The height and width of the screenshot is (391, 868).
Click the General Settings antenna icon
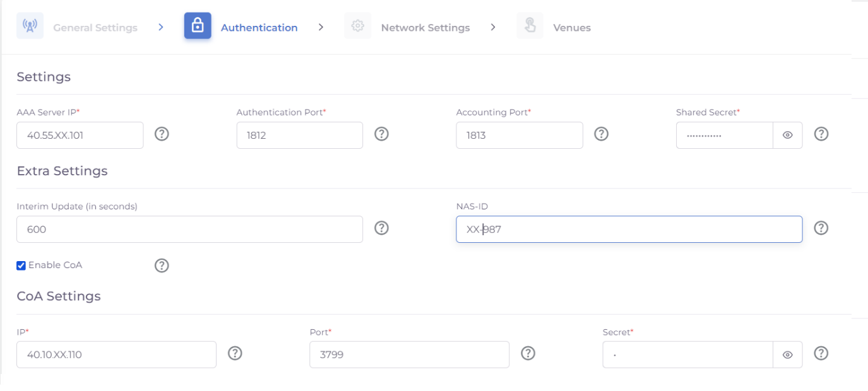(x=30, y=26)
